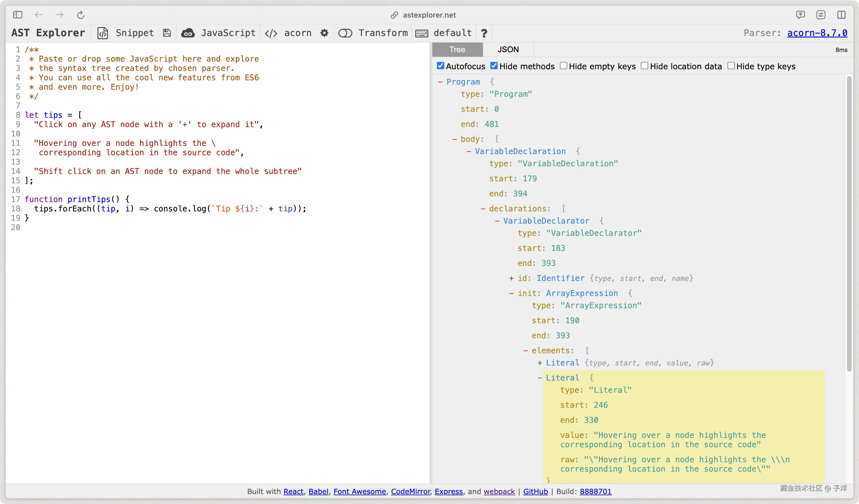Enable Hide empty keys checkbox
The width and height of the screenshot is (859, 504).
[x=564, y=66]
